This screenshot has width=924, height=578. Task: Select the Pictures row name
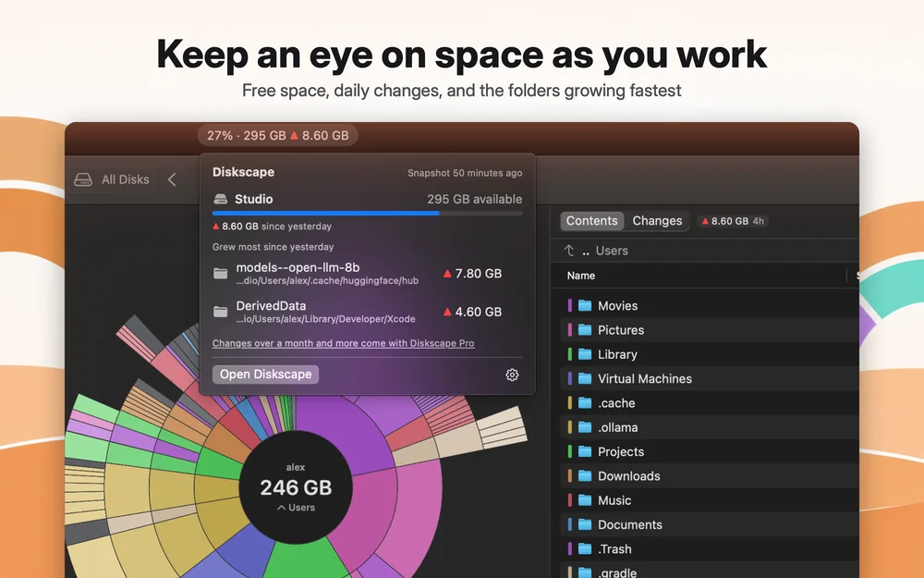[x=621, y=330]
